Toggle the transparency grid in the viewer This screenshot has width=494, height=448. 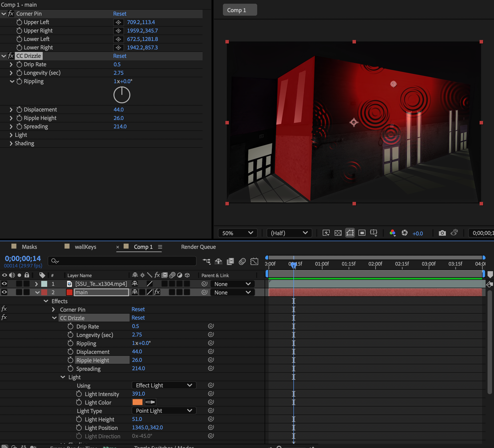(338, 233)
